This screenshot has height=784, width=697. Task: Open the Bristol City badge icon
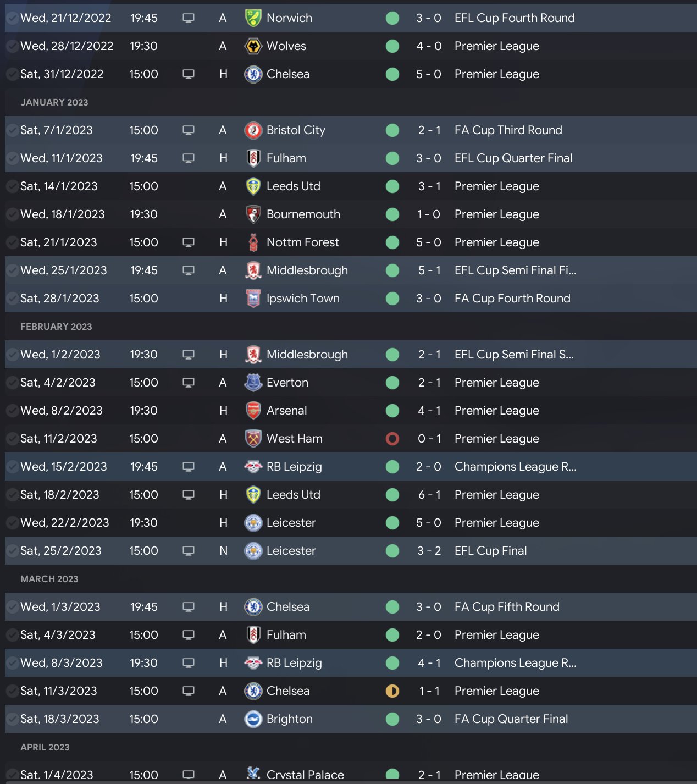(x=253, y=130)
